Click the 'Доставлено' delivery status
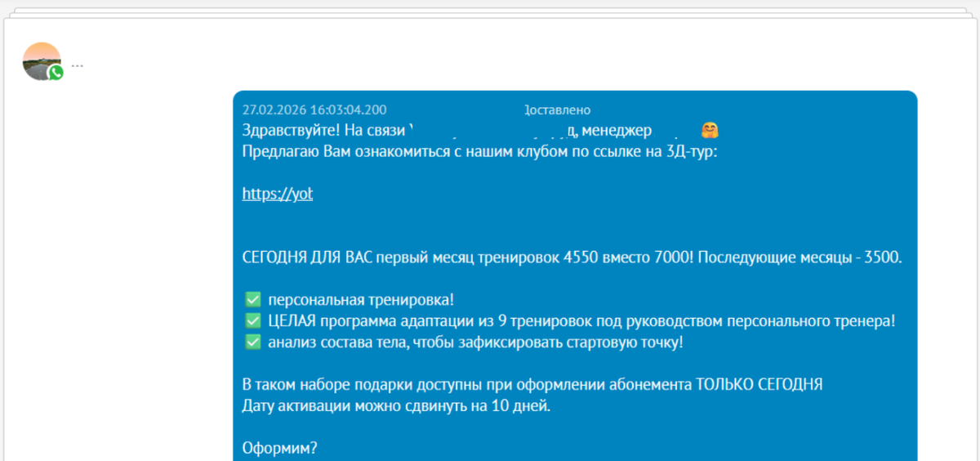This screenshot has height=461, width=980. pos(556,110)
